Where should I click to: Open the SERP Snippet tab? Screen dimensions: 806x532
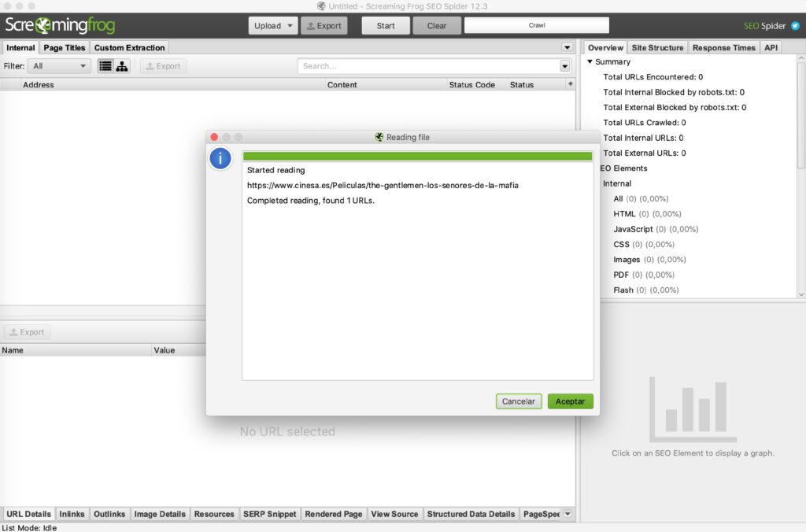pos(270,513)
